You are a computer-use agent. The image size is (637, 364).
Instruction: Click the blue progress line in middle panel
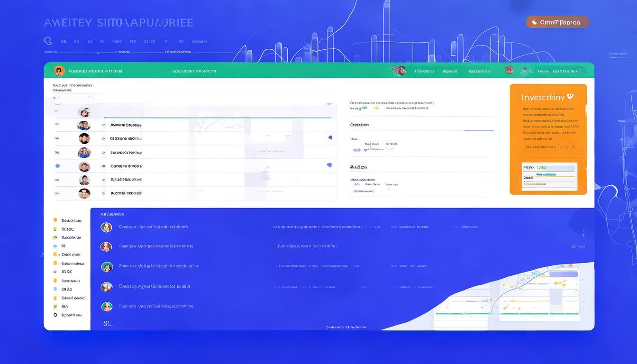479,130
